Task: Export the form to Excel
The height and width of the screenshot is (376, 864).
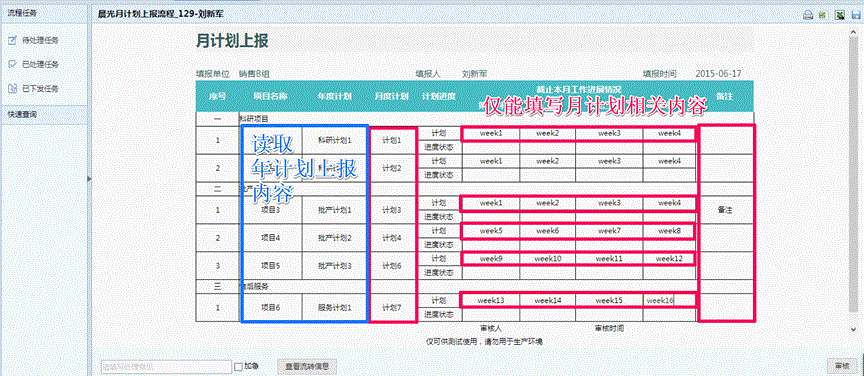Action: point(839,15)
